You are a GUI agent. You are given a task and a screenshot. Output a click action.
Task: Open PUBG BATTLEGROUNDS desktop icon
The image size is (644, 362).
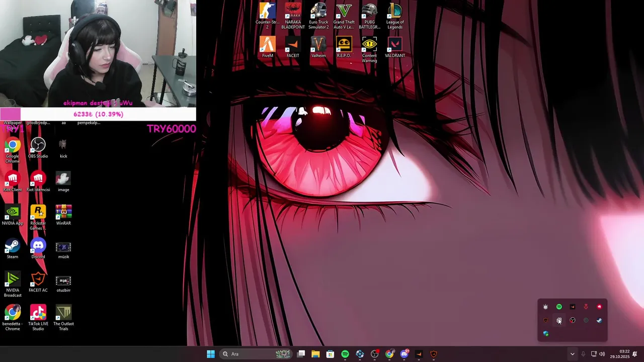369,16
